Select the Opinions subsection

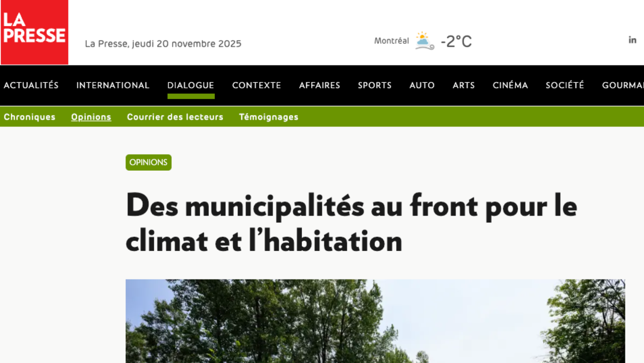click(91, 117)
